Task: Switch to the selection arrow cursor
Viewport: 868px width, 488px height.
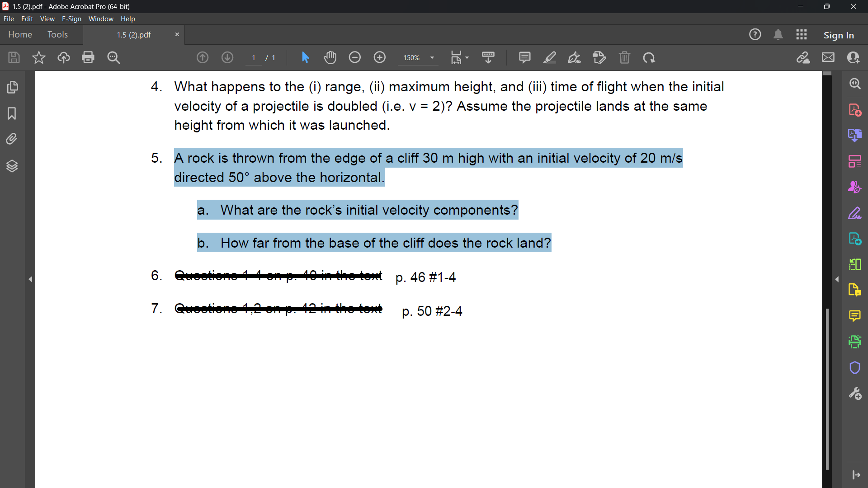Action: point(306,57)
